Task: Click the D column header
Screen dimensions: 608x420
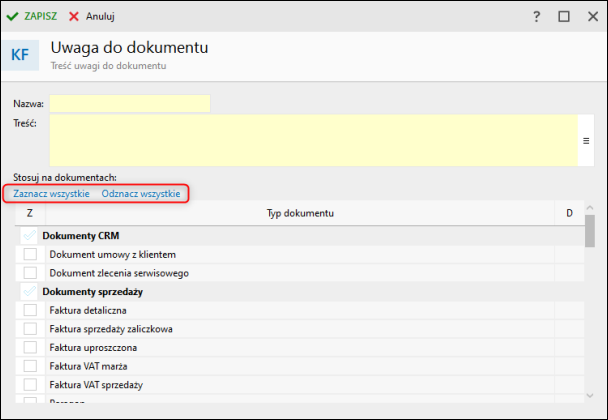Action: pos(569,213)
